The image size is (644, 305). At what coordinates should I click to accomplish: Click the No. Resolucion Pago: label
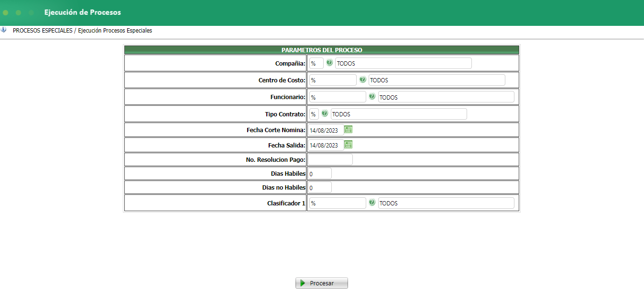276,159
